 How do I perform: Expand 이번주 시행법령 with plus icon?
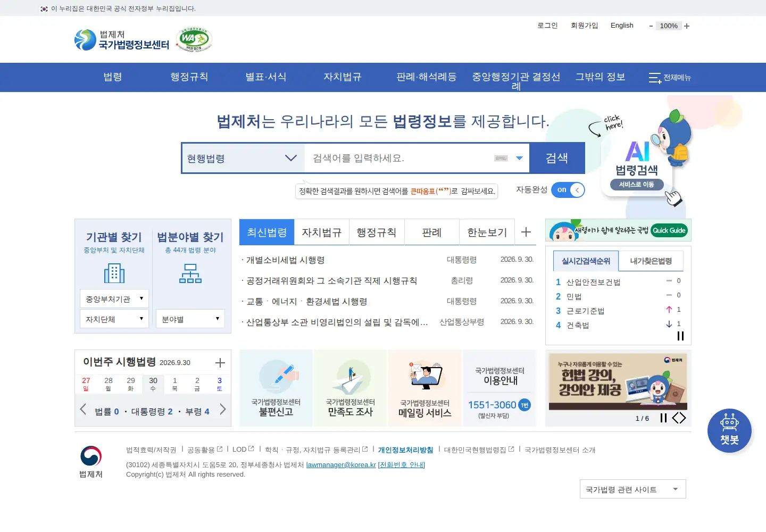[x=220, y=363]
